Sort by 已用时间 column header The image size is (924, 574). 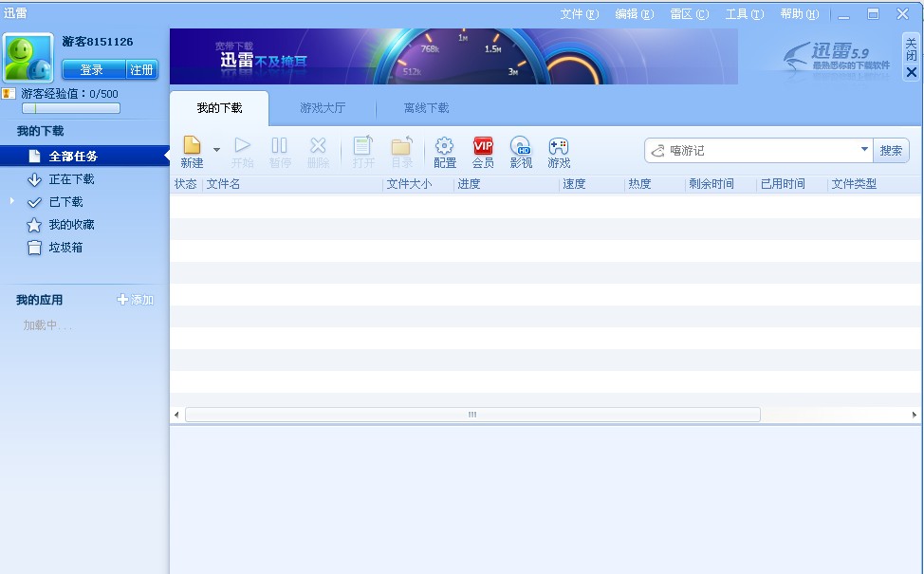pyautogui.click(x=783, y=184)
